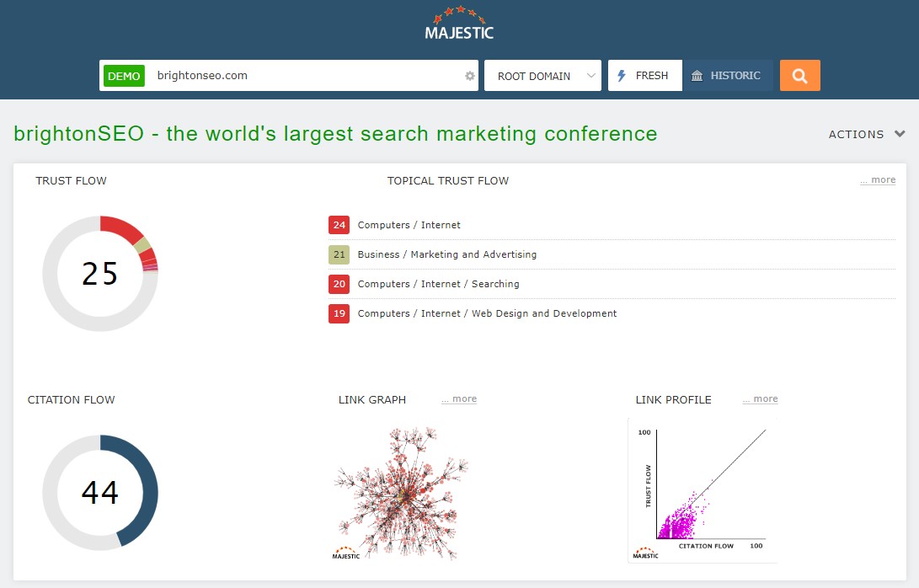Click the tan 21 topic score badge

coord(339,254)
